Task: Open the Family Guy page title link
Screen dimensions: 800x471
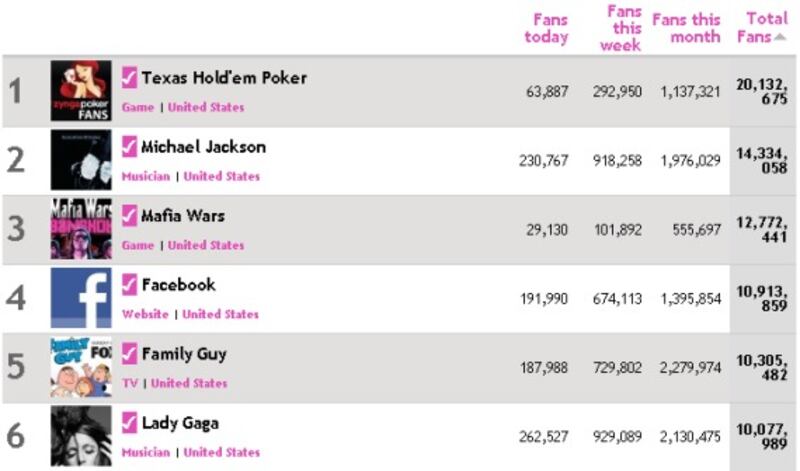Action: coord(184,354)
